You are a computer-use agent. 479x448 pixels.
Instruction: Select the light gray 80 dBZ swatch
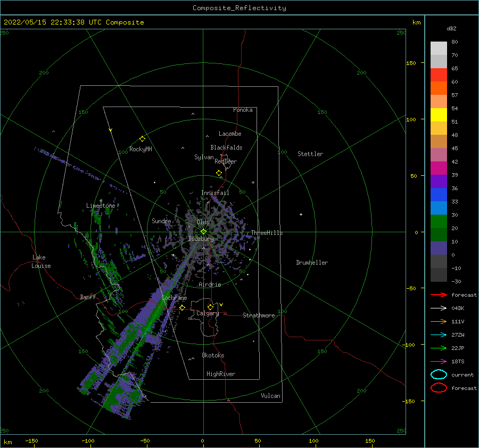pyautogui.click(x=439, y=48)
